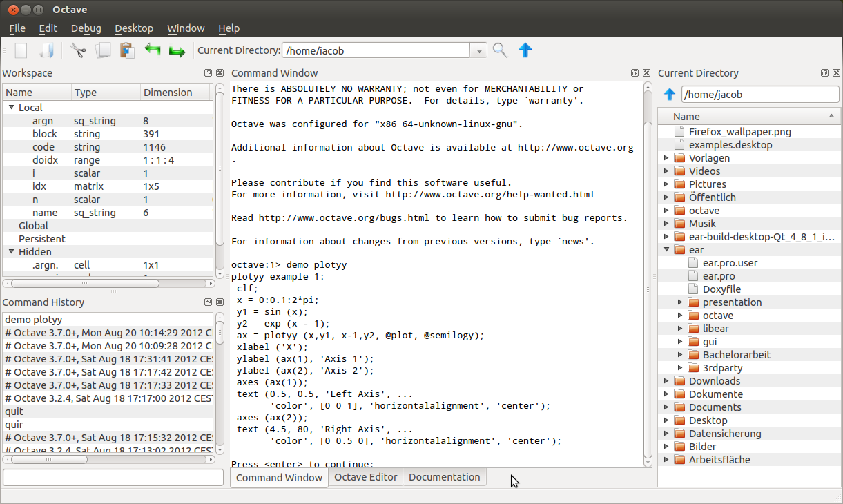Undock the Command Window panel

pyautogui.click(x=634, y=73)
